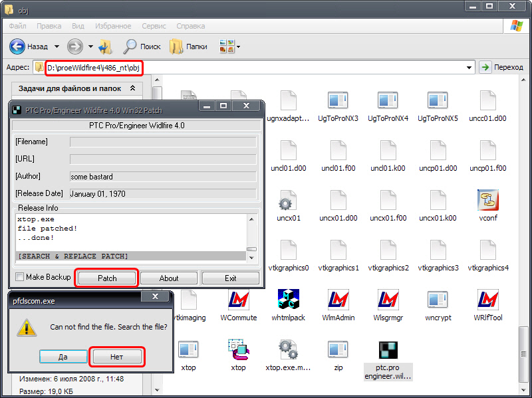Image resolution: width=532 pixels, height=398 pixels.
Task: Enable the Make Backup checkbox
Action: pyautogui.click(x=20, y=277)
